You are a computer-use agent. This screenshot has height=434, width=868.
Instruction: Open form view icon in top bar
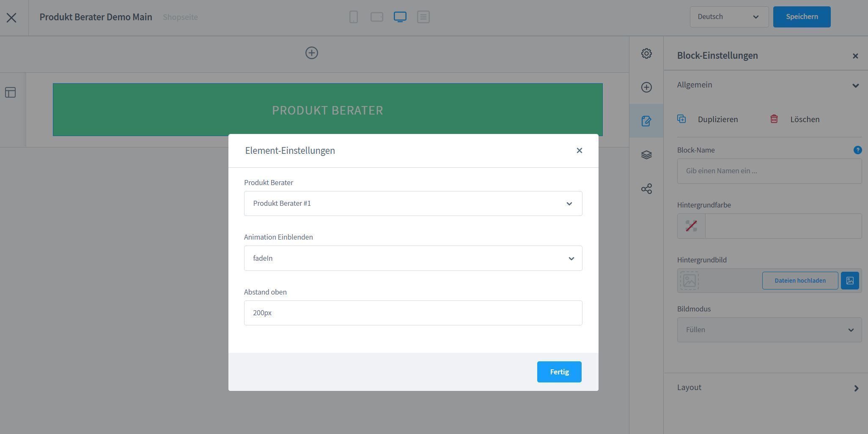[x=423, y=17]
